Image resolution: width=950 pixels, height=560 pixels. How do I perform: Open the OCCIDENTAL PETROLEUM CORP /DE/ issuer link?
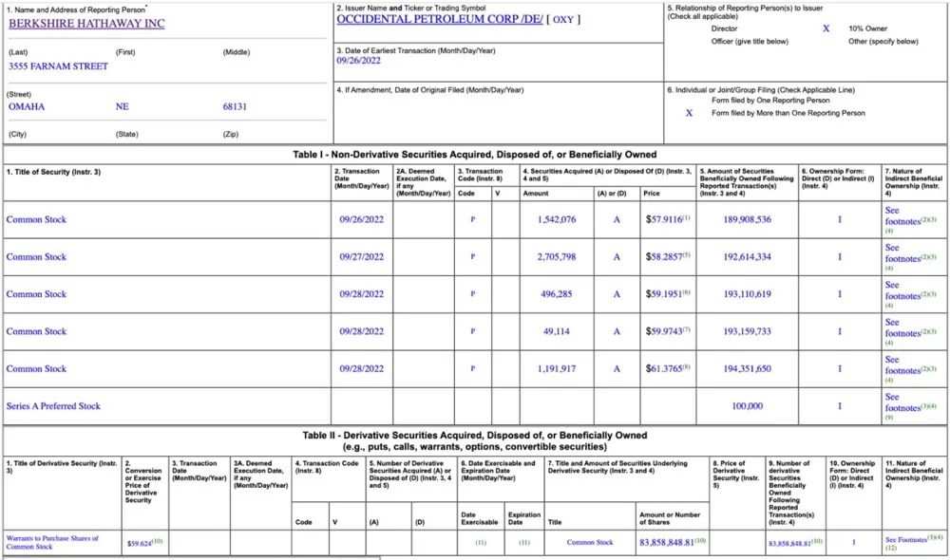439,19
